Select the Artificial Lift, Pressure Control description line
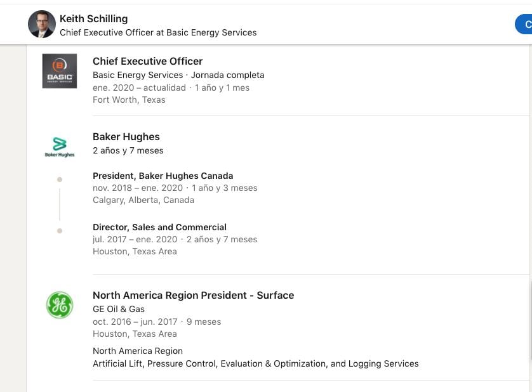 click(255, 363)
